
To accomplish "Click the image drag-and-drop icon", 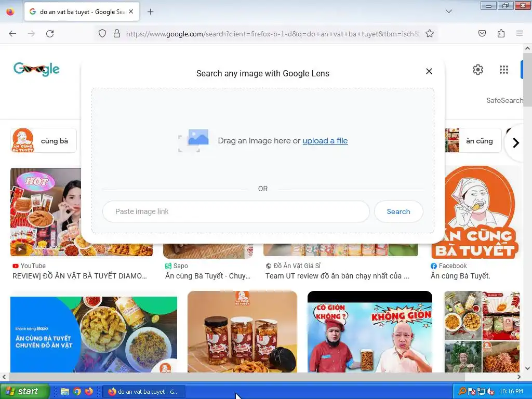I will (194, 140).
